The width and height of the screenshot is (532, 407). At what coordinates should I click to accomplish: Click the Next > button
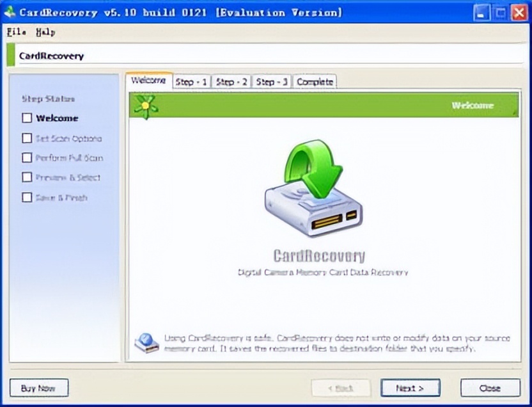pos(411,388)
